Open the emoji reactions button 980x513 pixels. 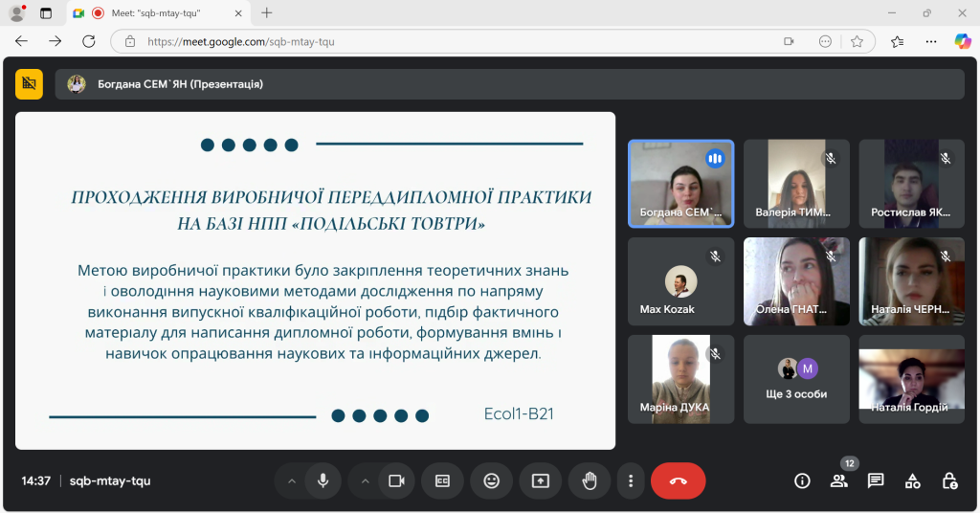[491, 480]
